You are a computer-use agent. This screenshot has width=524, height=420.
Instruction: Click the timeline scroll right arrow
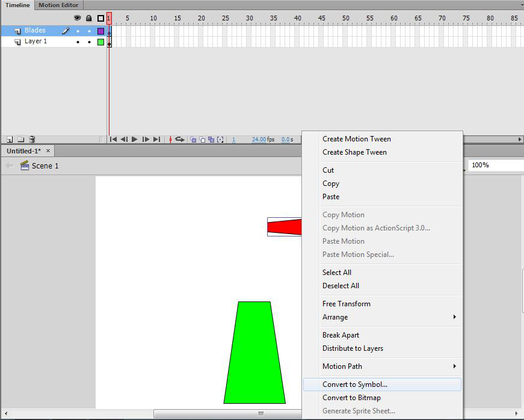click(520, 140)
